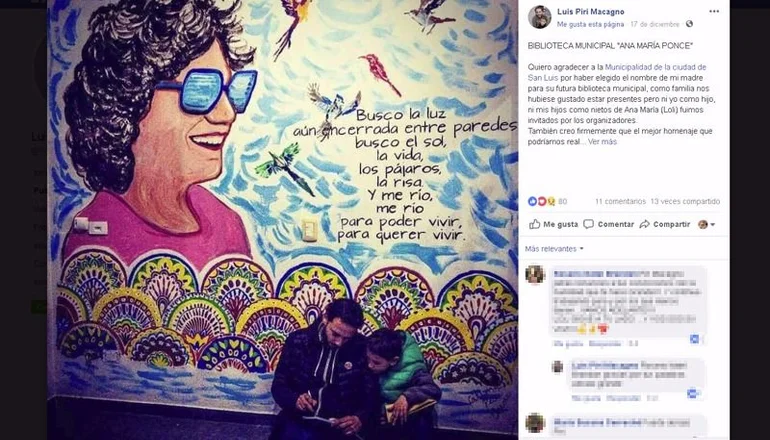Image resolution: width=770 pixels, height=440 pixels.
Task: Click the third commenter's avatar
Action: [535, 423]
